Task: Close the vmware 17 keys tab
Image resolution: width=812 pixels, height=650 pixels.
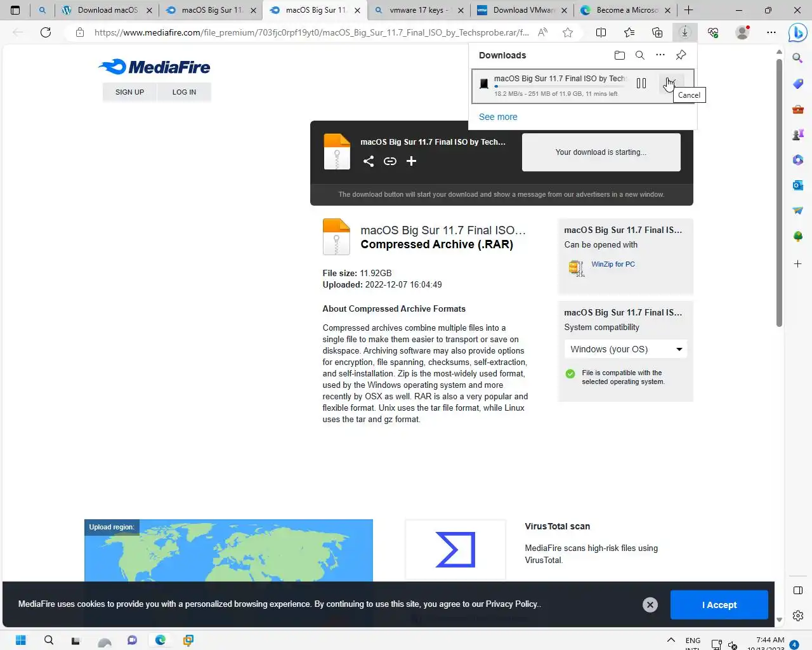Action: pyautogui.click(x=461, y=11)
